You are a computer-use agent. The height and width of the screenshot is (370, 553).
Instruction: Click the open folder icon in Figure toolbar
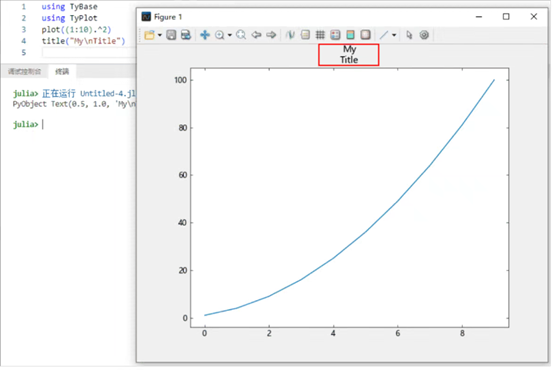coord(150,35)
